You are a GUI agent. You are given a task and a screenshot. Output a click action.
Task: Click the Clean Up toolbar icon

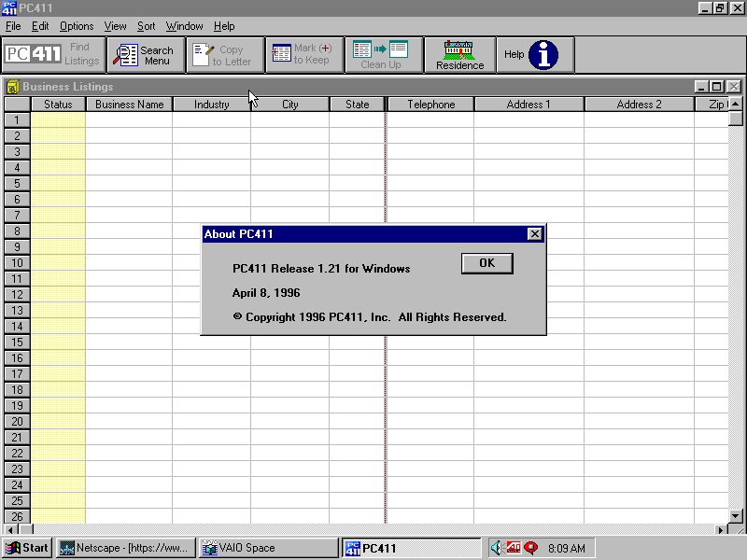tap(383, 55)
